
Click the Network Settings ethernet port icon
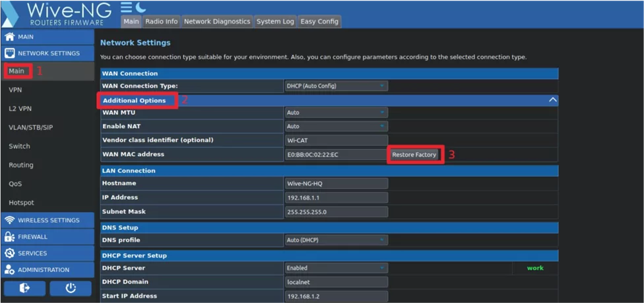(x=9, y=53)
